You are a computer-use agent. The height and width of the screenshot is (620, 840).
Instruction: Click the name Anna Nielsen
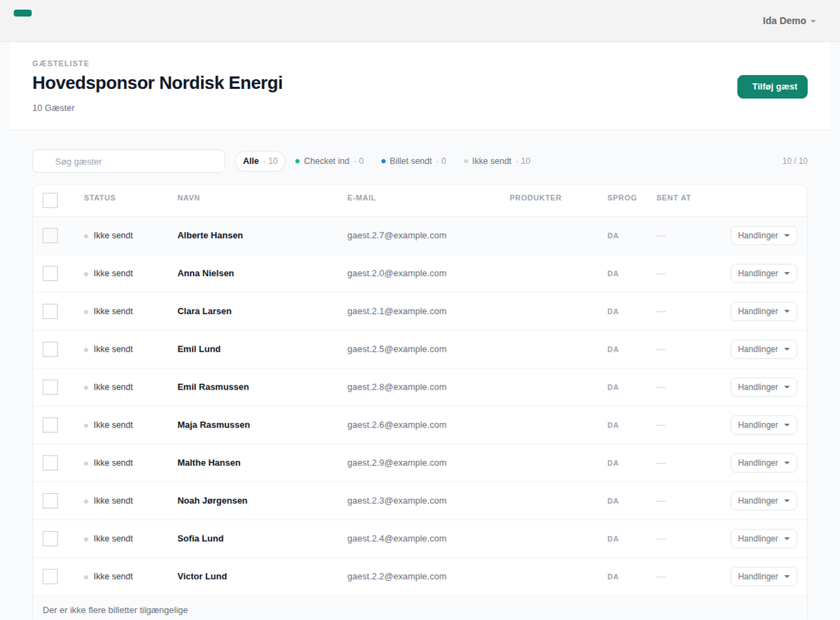tap(206, 273)
